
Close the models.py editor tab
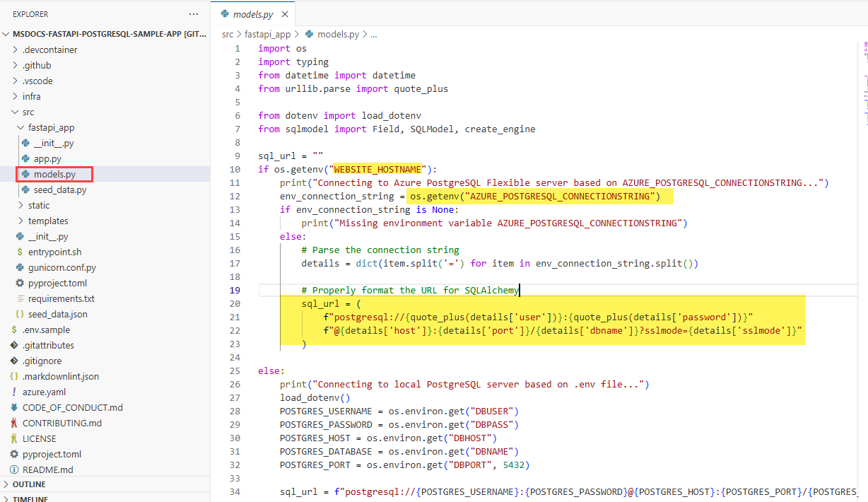click(x=285, y=13)
